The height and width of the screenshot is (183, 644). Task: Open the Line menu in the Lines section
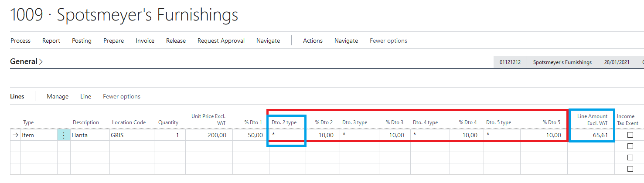click(x=86, y=96)
